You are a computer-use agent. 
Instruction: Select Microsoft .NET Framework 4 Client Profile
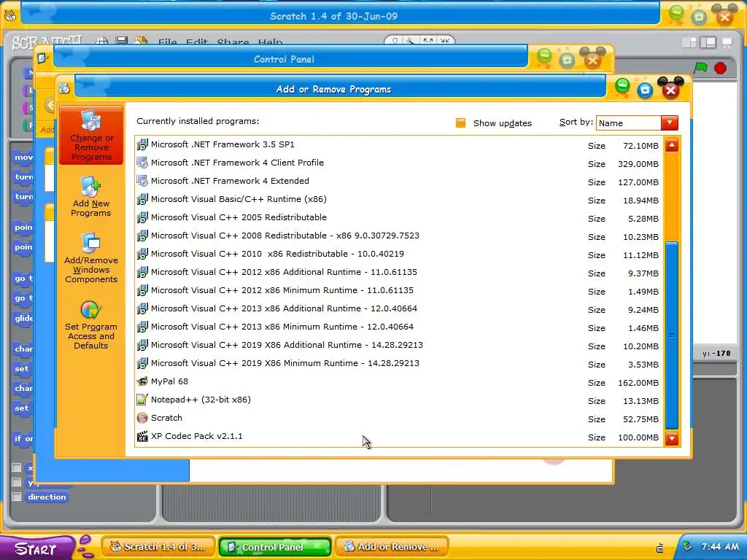tap(399, 163)
